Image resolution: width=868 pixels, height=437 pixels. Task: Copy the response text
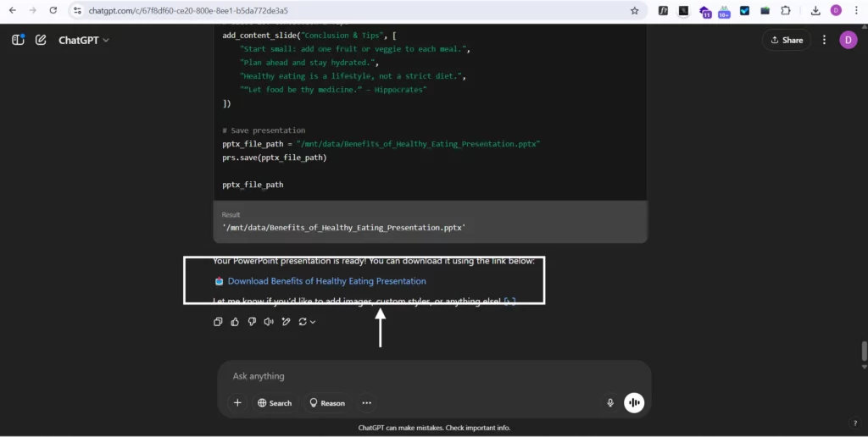[x=218, y=322]
